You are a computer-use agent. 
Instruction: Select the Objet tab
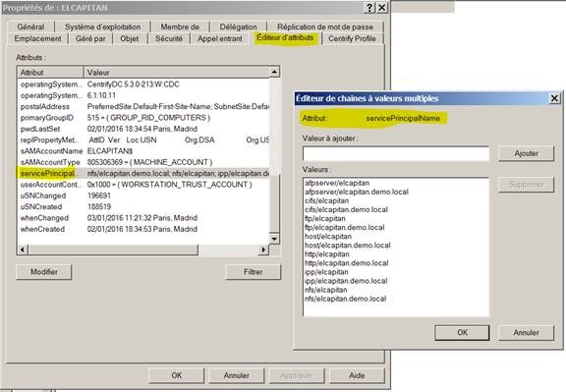click(130, 38)
